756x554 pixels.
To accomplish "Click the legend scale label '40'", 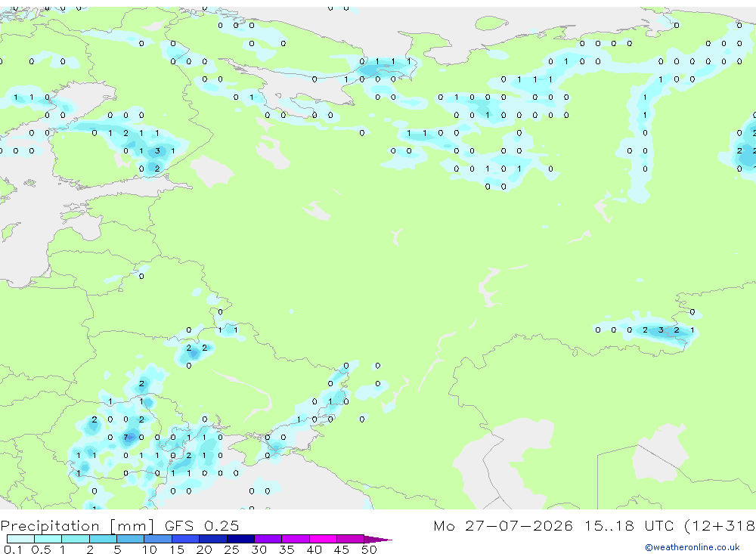I will pos(314,549).
